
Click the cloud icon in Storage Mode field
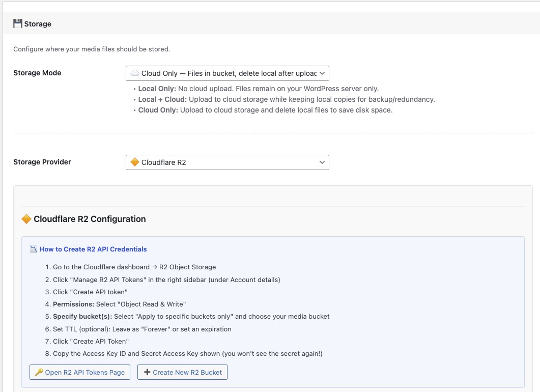(135, 73)
